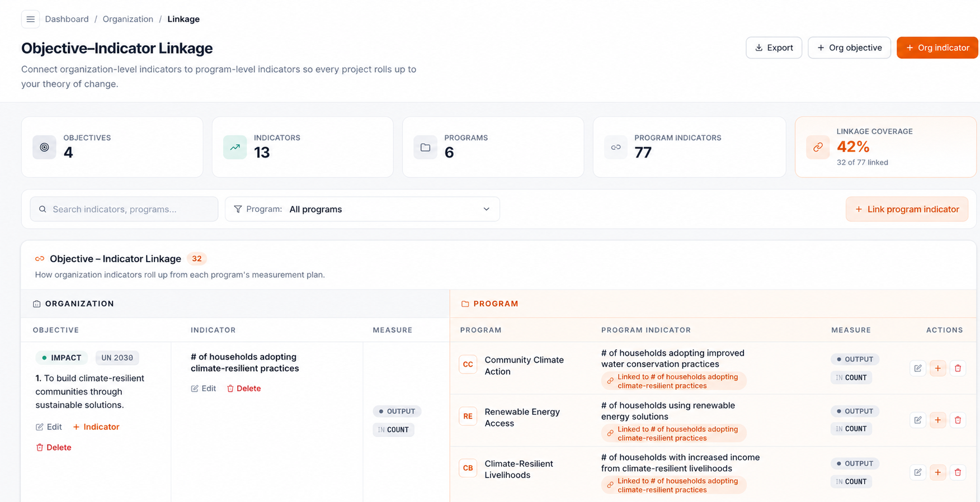Viewport: 980px width, 502px height.
Task: Open the Program filter dropdown
Action: tap(362, 209)
